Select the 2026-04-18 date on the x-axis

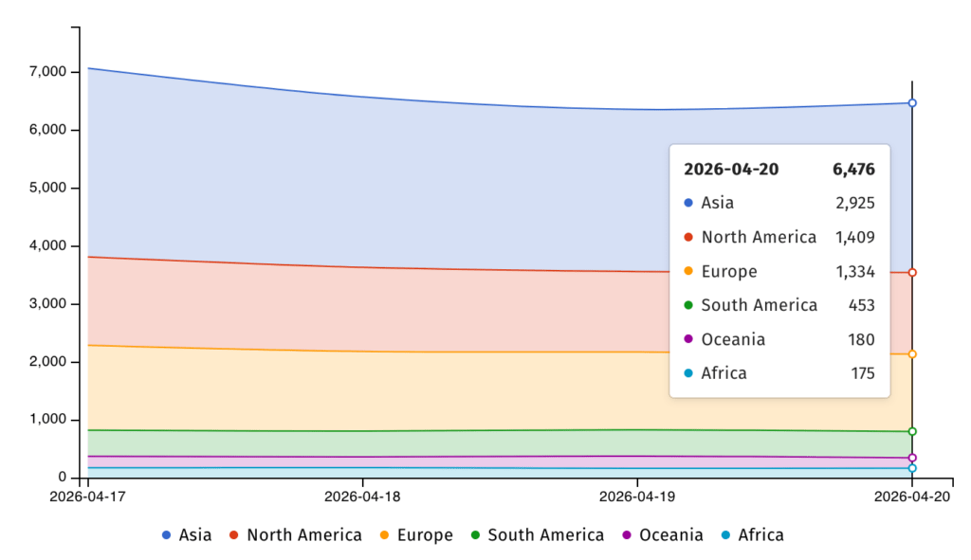362,496
